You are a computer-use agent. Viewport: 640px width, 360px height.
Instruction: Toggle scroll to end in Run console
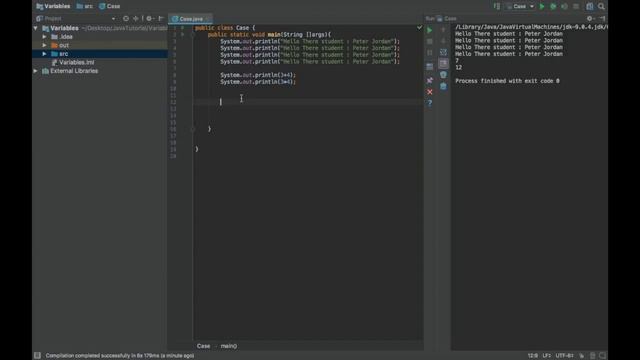click(x=443, y=63)
